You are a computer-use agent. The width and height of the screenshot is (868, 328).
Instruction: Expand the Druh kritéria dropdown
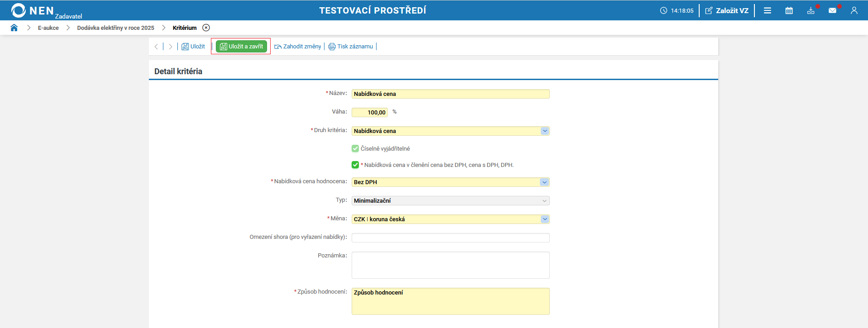click(544, 131)
